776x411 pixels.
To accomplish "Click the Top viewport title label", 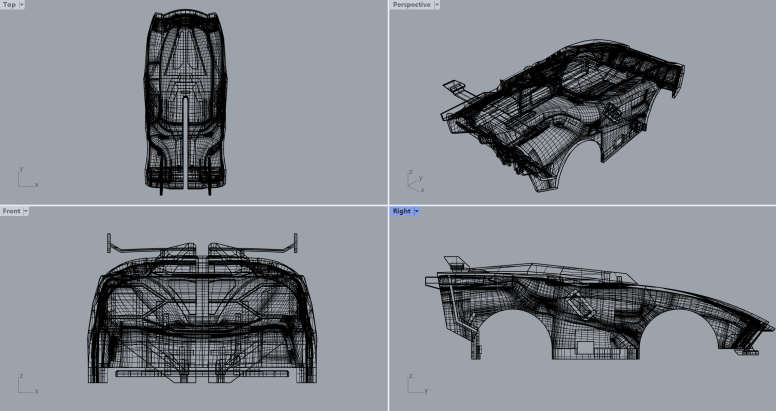I will pos(9,5).
